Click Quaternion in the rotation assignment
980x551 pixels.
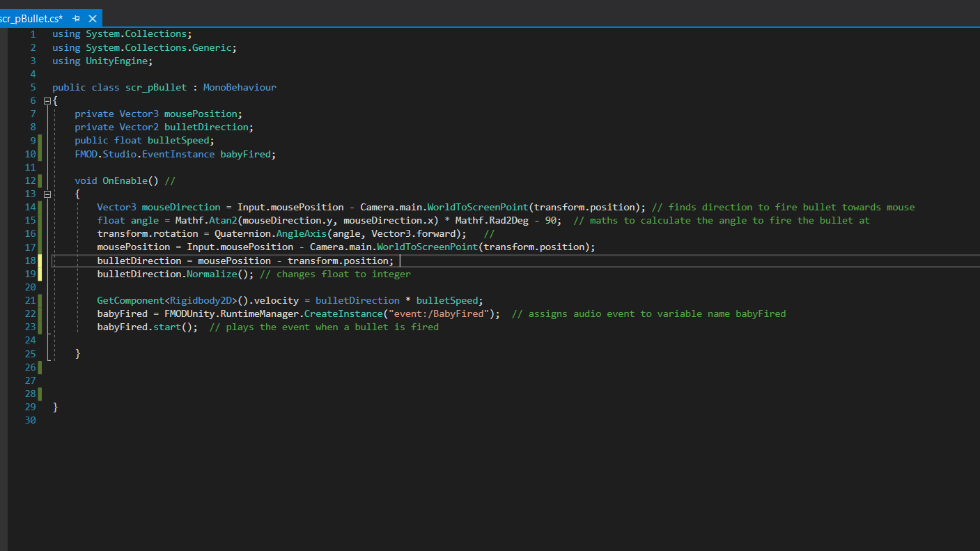(x=242, y=234)
